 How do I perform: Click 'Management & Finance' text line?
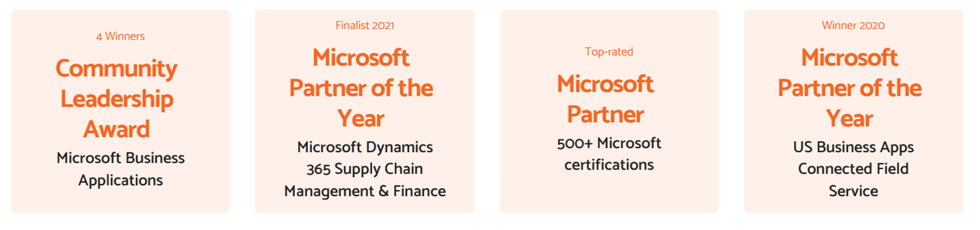(x=365, y=191)
